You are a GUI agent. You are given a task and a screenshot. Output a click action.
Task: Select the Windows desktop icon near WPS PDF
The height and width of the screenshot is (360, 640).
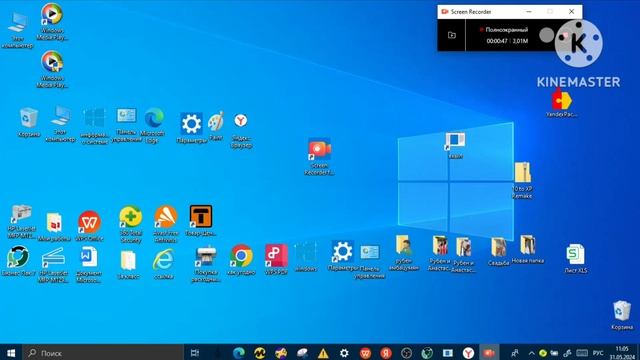point(305,257)
